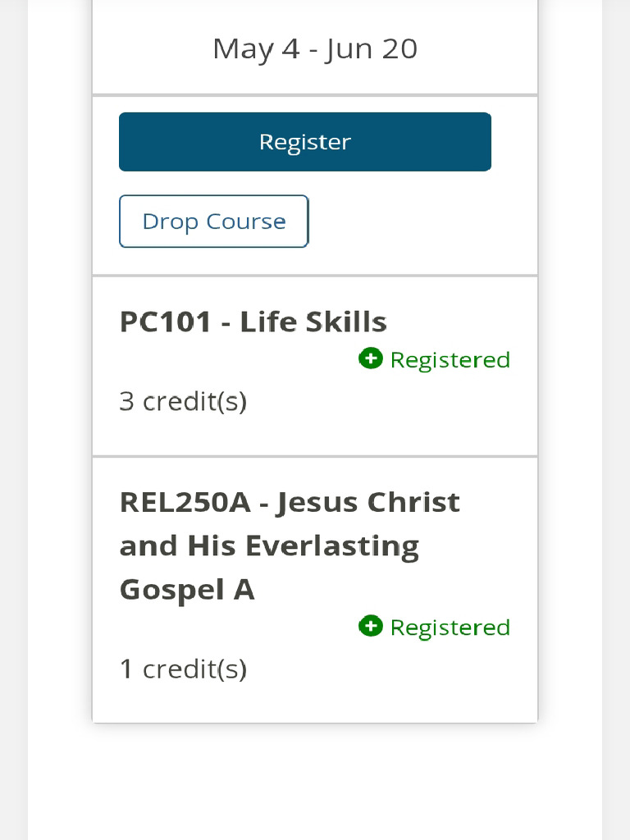
Task: Click green plus icon beside PC101 Registered
Action: [x=371, y=358]
